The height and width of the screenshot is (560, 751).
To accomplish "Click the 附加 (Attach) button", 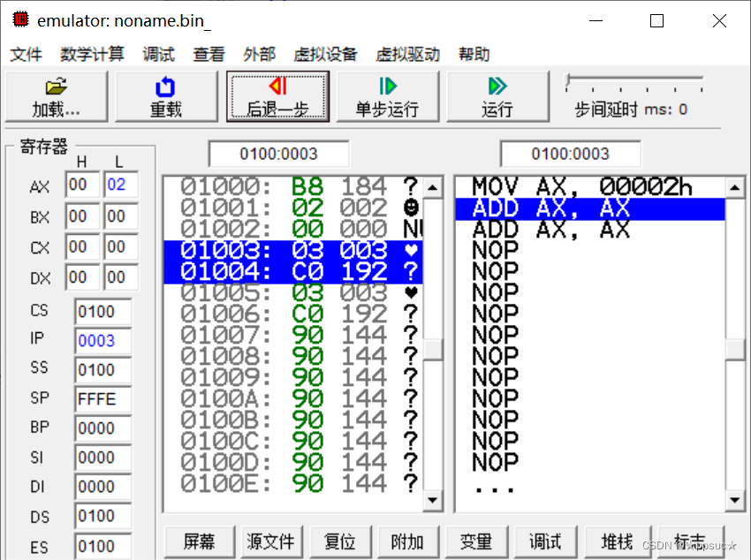I will pyautogui.click(x=408, y=541).
